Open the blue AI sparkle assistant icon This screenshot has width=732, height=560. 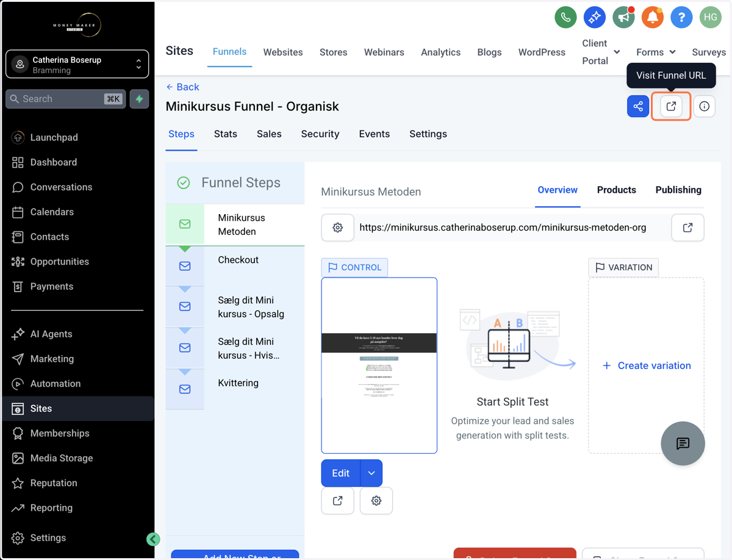coord(594,17)
